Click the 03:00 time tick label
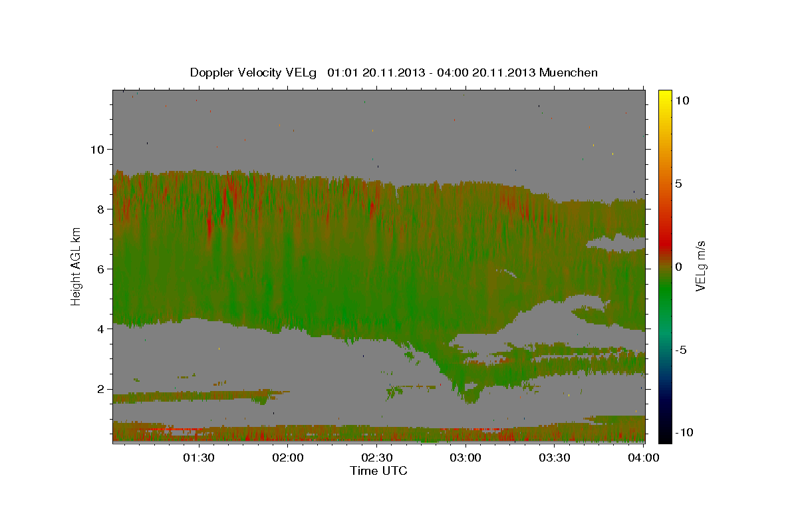798x532 pixels. pyautogui.click(x=465, y=458)
